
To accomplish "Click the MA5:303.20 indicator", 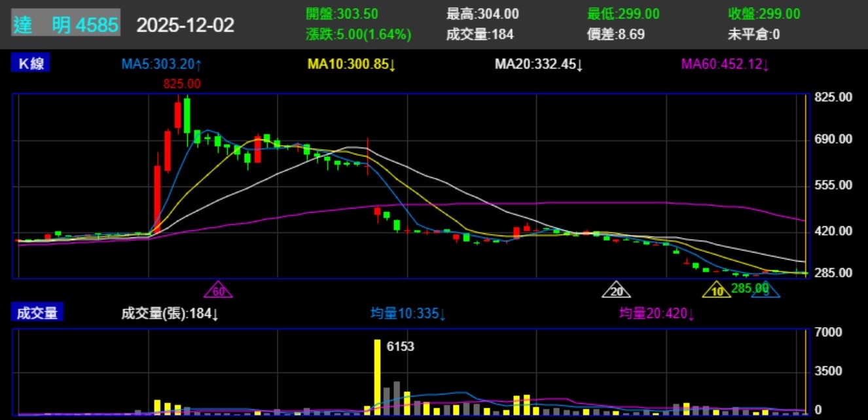I will 161,64.
